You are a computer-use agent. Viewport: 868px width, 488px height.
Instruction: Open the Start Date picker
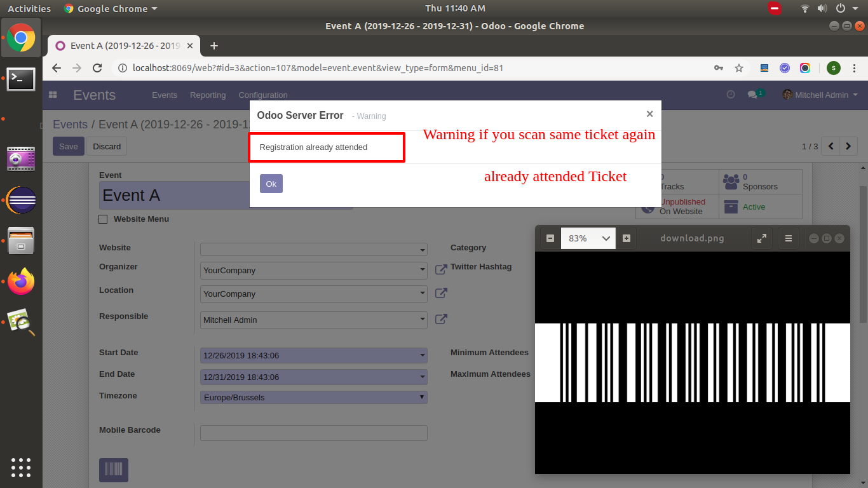click(x=314, y=355)
